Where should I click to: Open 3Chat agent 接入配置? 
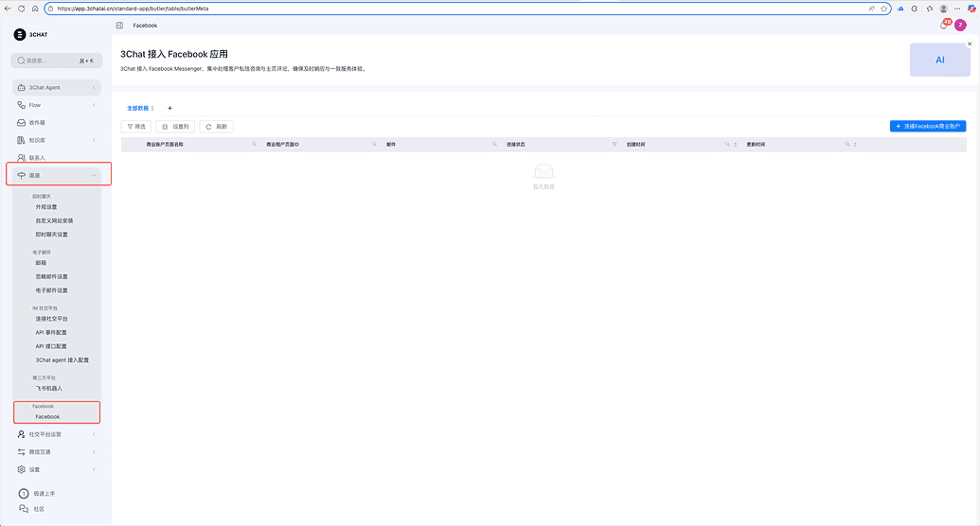pos(62,359)
